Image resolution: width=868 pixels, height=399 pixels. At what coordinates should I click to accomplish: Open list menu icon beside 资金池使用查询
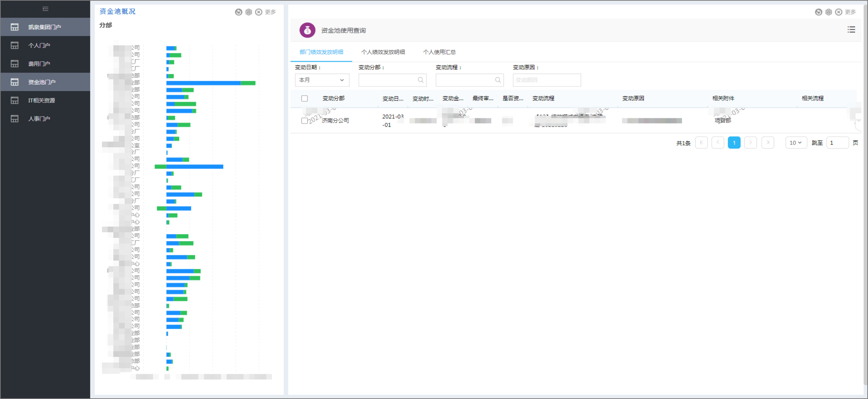click(x=851, y=30)
